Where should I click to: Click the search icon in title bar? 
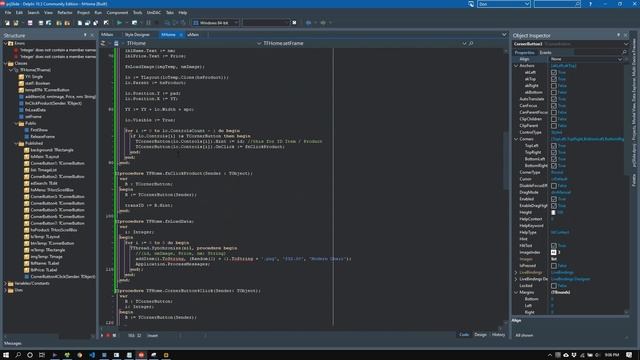577,4
